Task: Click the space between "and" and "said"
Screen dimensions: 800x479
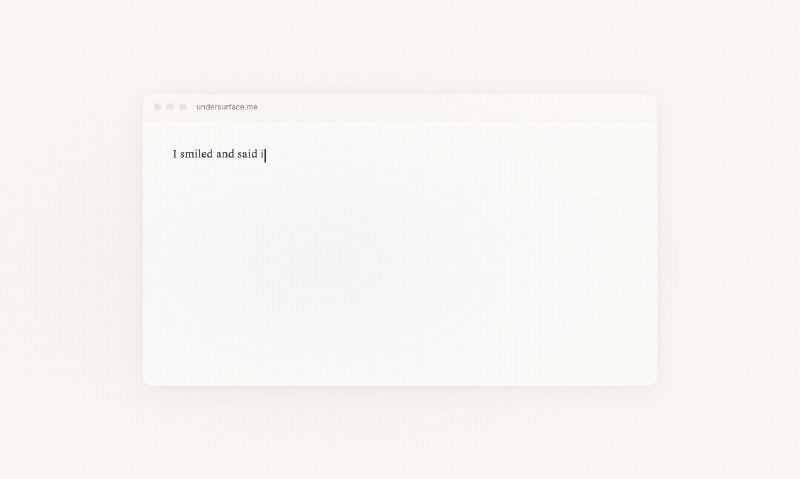Action: click(236, 154)
